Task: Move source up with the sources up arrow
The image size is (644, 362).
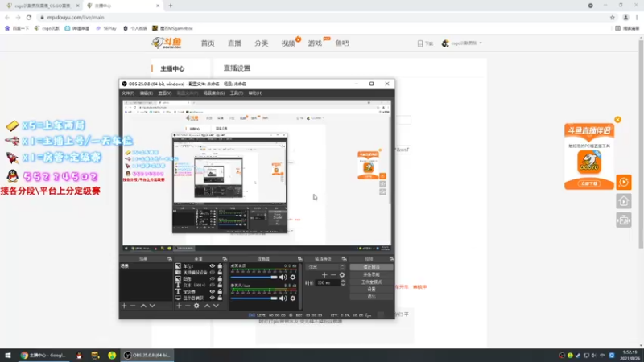Action: click(x=207, y=306)
